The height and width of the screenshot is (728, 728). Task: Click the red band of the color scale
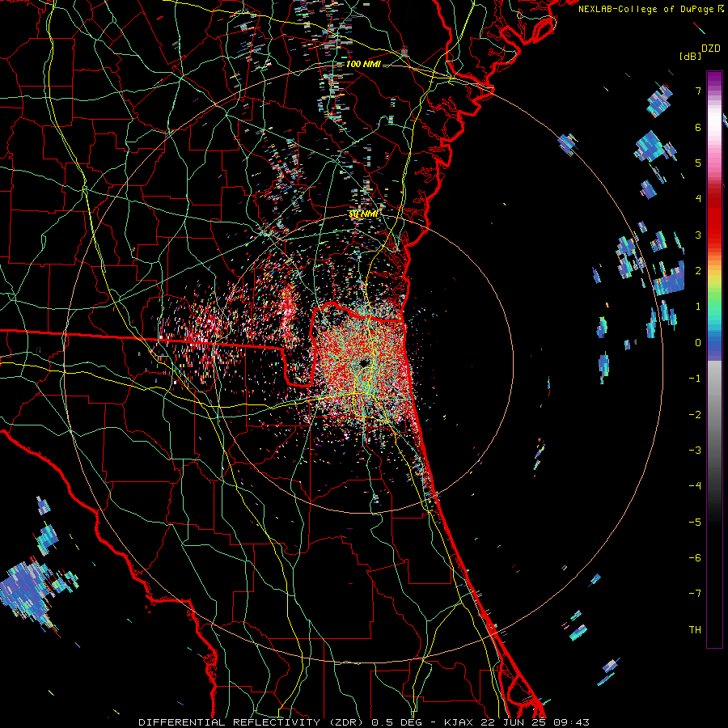(x=714, y=216)
